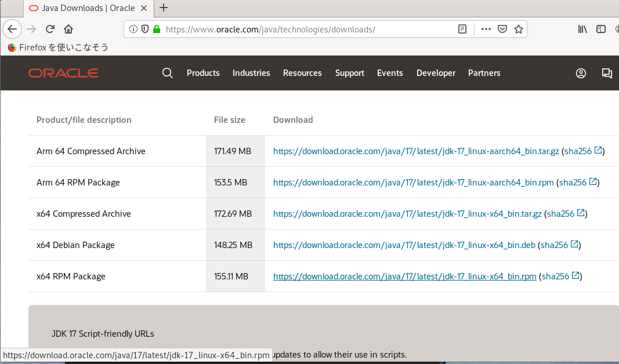Show site information icon in address bar
Viewport: 619px width, 364px height.
point(133,29)
